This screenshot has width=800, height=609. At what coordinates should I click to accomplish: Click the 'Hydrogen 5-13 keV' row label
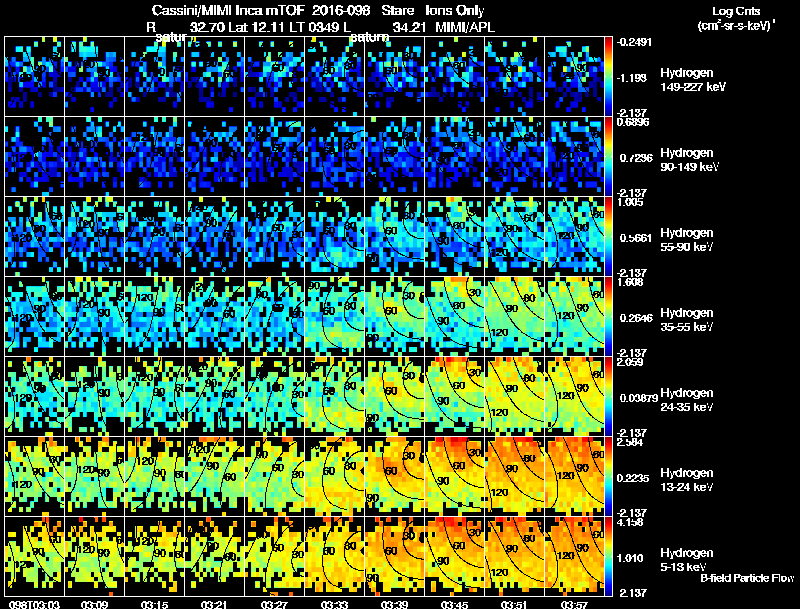tap(687, 560)
